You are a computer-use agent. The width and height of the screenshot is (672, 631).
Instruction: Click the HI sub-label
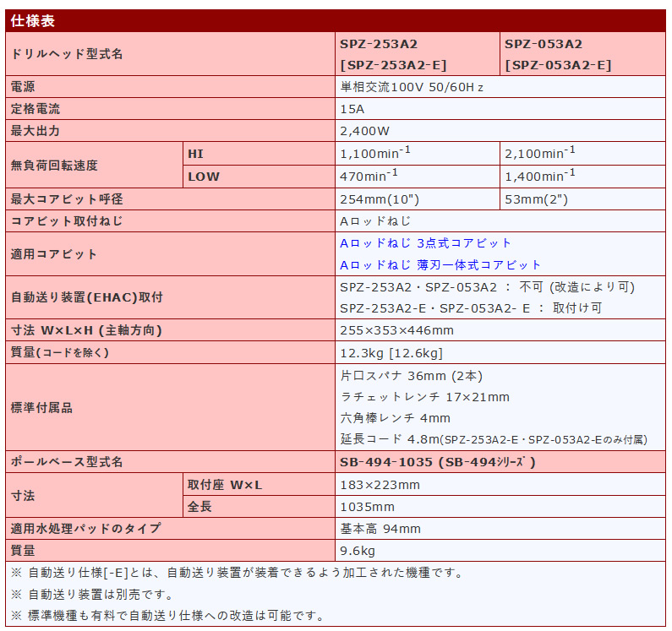[195, 154]
